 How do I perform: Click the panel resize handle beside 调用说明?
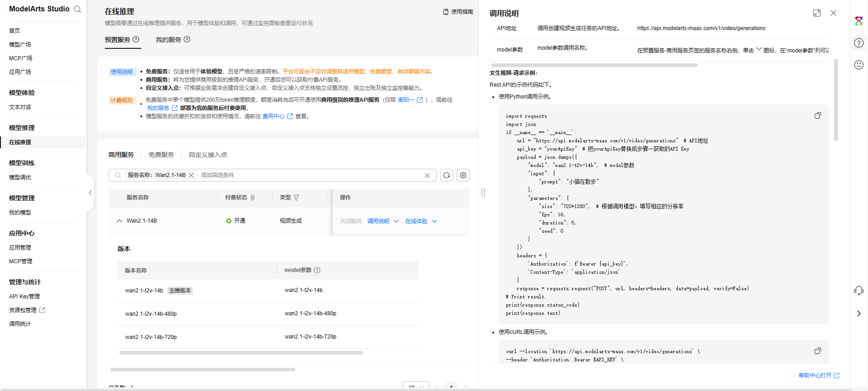tap(483, 193)
